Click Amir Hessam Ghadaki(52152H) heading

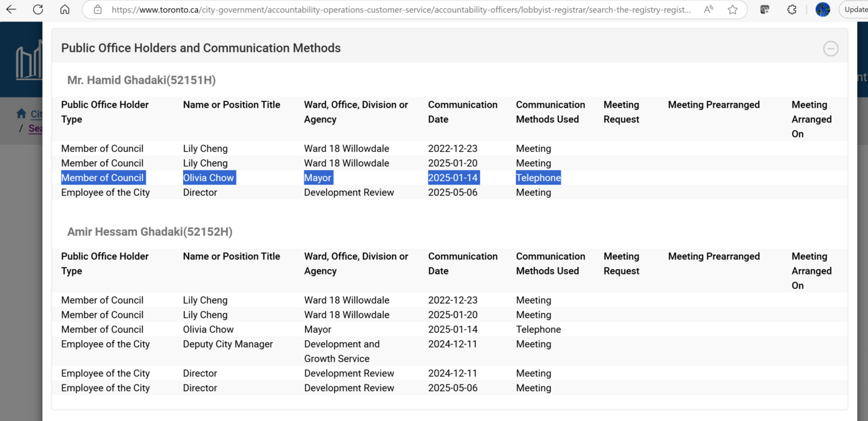[149, 232]
